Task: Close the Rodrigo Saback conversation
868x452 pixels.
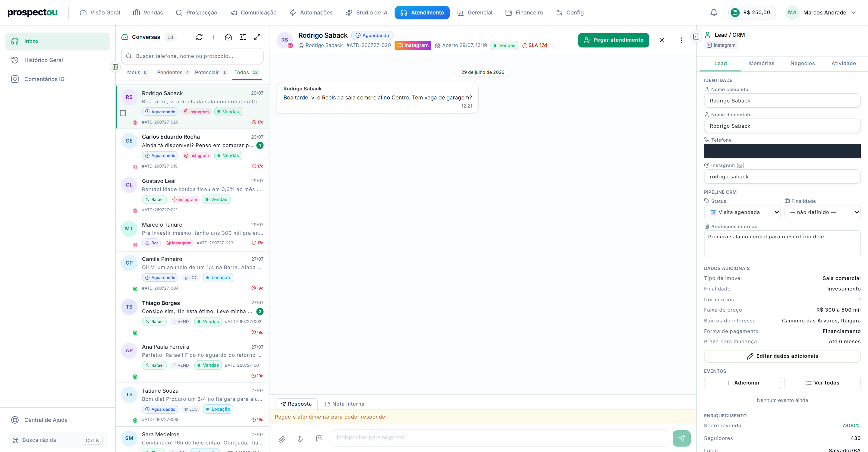Action: click(x=662, y=40)
